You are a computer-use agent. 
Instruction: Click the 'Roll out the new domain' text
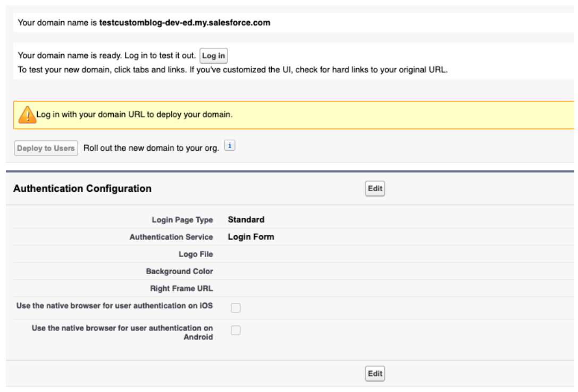(x=151, y=148)
